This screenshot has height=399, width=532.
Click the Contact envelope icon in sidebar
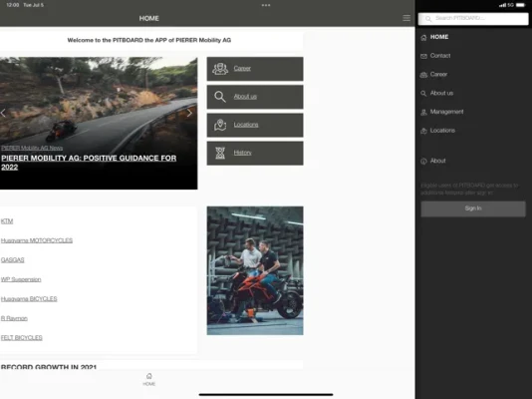point(423,56)
